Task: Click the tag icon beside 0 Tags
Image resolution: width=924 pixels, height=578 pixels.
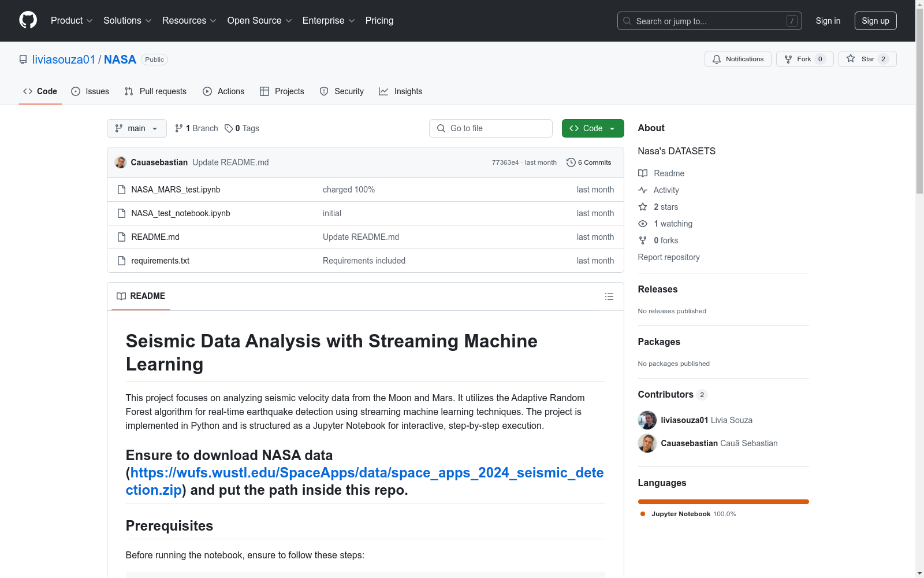Action: [229, 128]
